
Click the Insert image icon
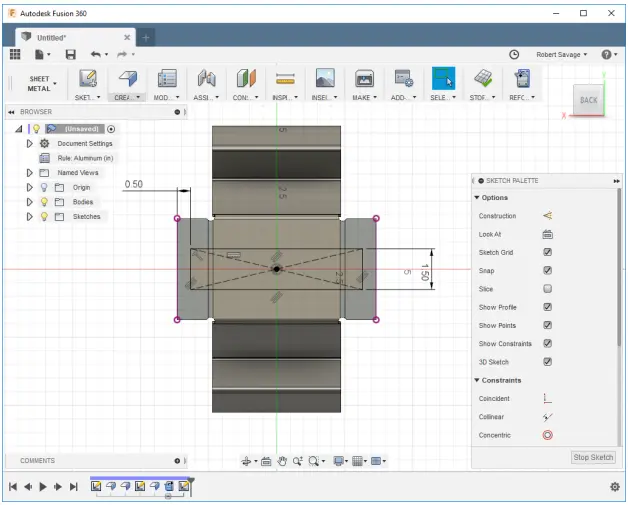325,78
